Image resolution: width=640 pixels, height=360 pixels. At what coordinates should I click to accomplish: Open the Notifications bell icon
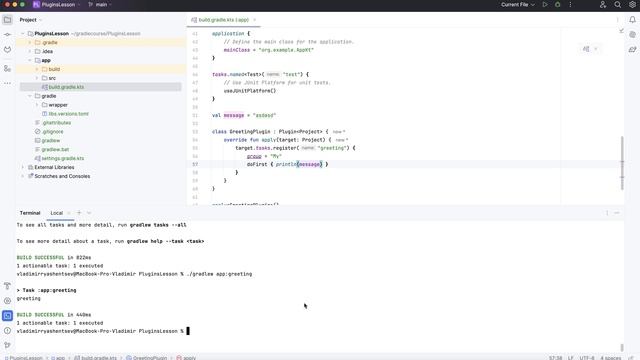(x=632, y=20)
